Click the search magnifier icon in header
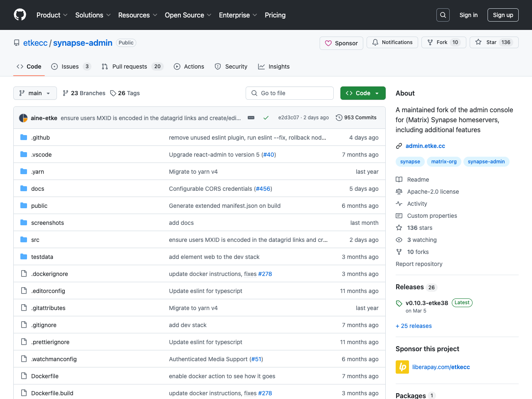Screen dimensions: 532x399 coord(443,15)
